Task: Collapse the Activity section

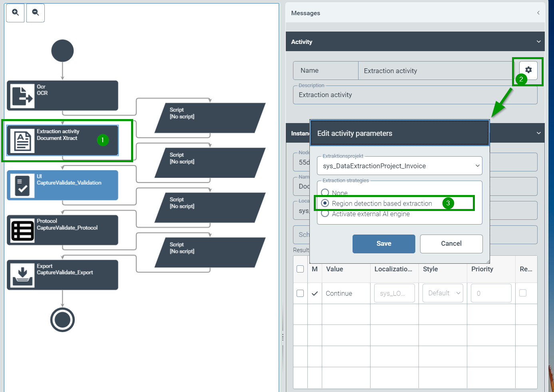Action: (538, 42)
